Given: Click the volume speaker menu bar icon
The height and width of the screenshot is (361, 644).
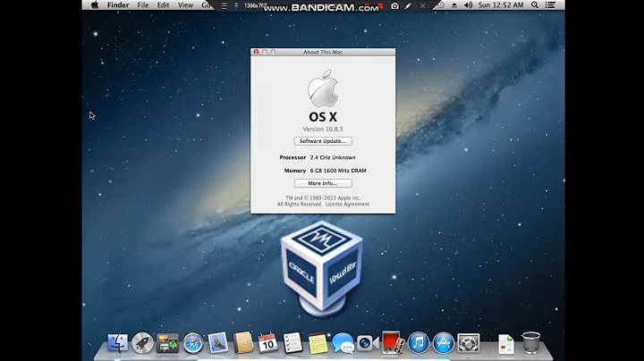Looking at the screenshot, I should [x=468, y=5].
